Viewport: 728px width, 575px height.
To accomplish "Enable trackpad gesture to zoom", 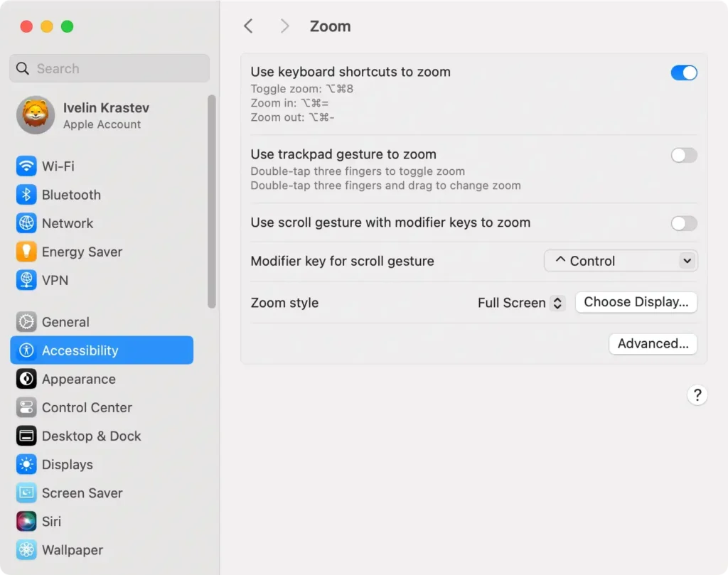I will tap(683, 155).
